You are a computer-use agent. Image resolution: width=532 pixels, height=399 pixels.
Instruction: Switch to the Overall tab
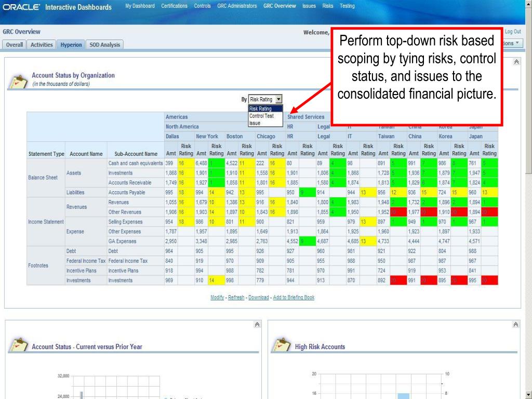tap(14, 45)
